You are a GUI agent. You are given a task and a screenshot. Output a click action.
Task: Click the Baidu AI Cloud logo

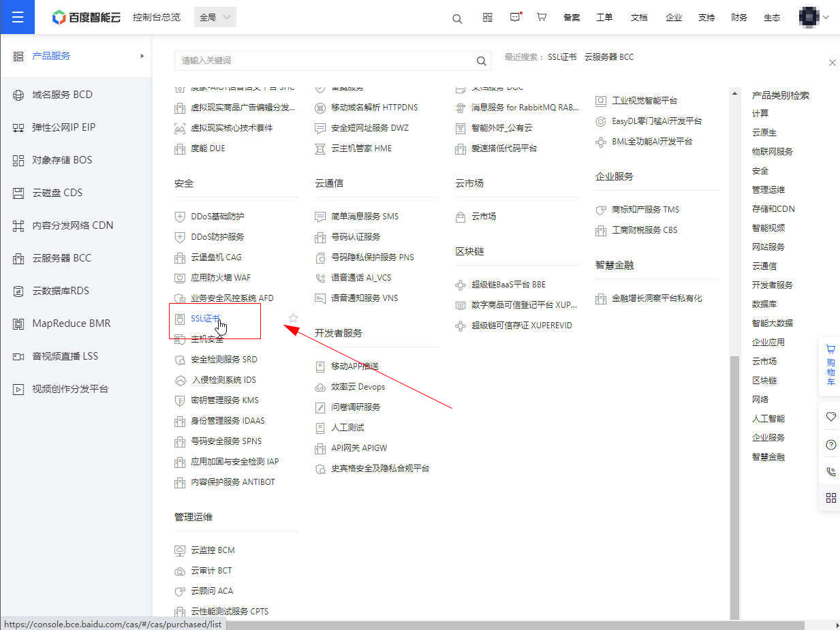[87, 18]
